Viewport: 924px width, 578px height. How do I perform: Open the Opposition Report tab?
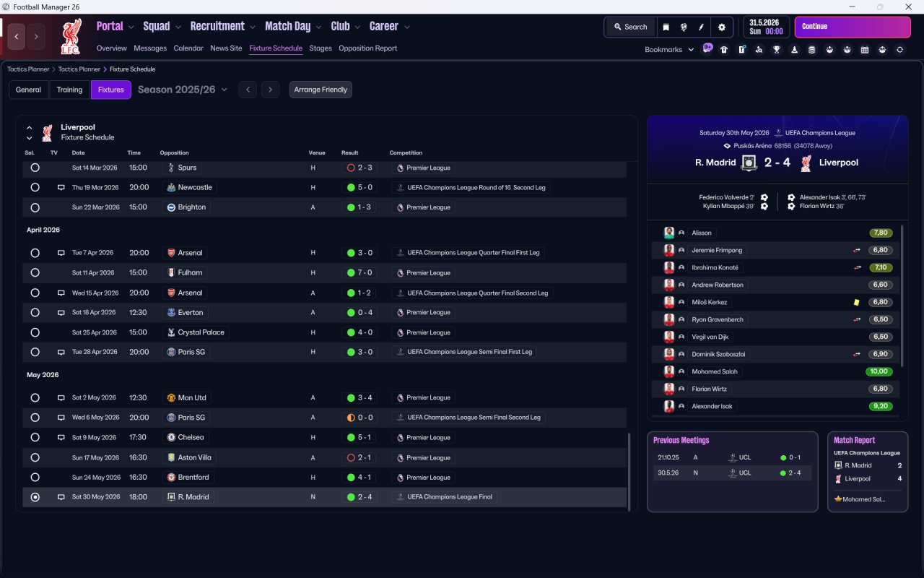[367, 48]
